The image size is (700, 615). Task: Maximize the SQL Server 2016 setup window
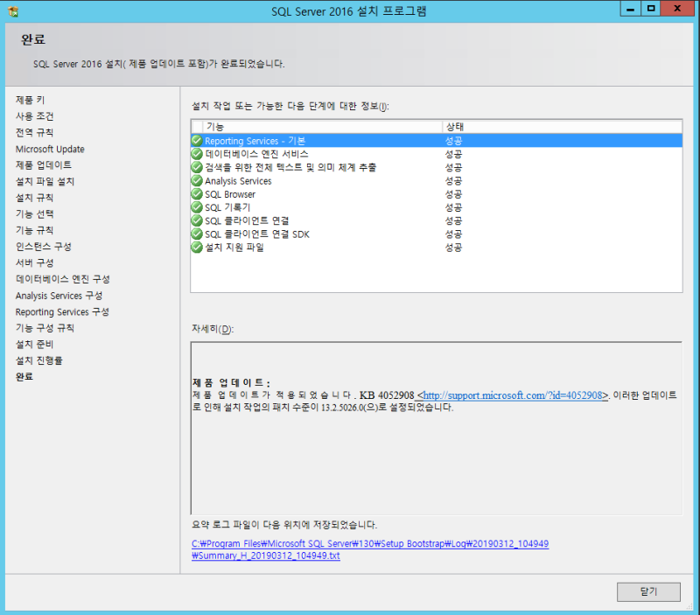[x=651, y=9]
